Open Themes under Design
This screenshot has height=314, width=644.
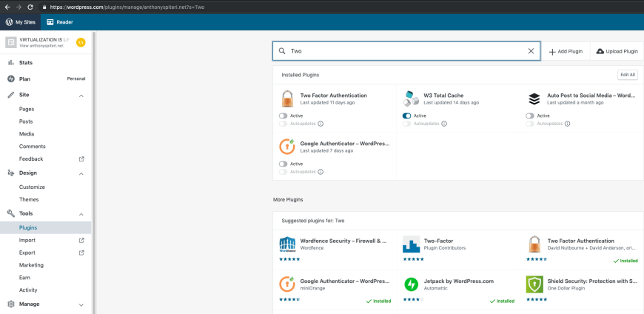click(29, 199)
